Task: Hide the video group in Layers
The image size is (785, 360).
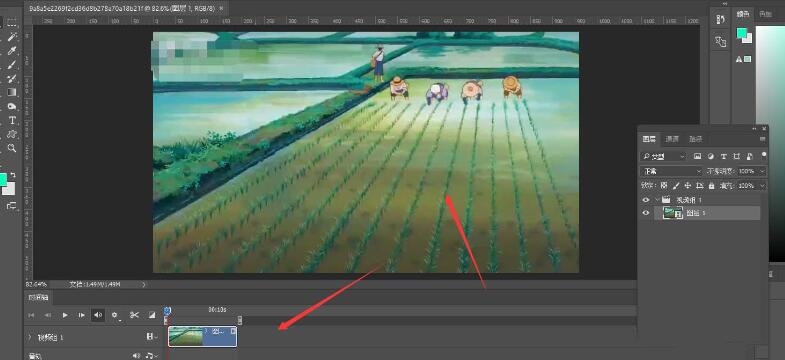Action: pyautogui.click(x=646, y=200)
